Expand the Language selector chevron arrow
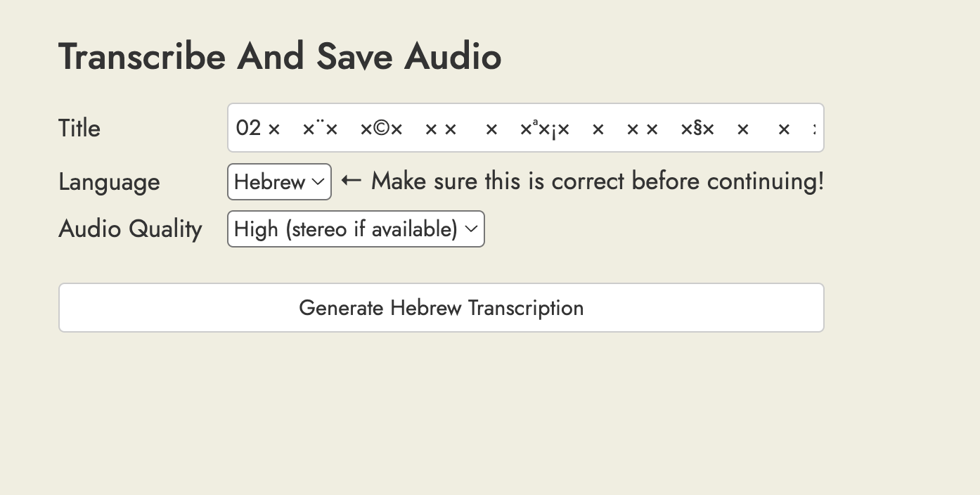This screenshot has height=495, width=980. 318,182
